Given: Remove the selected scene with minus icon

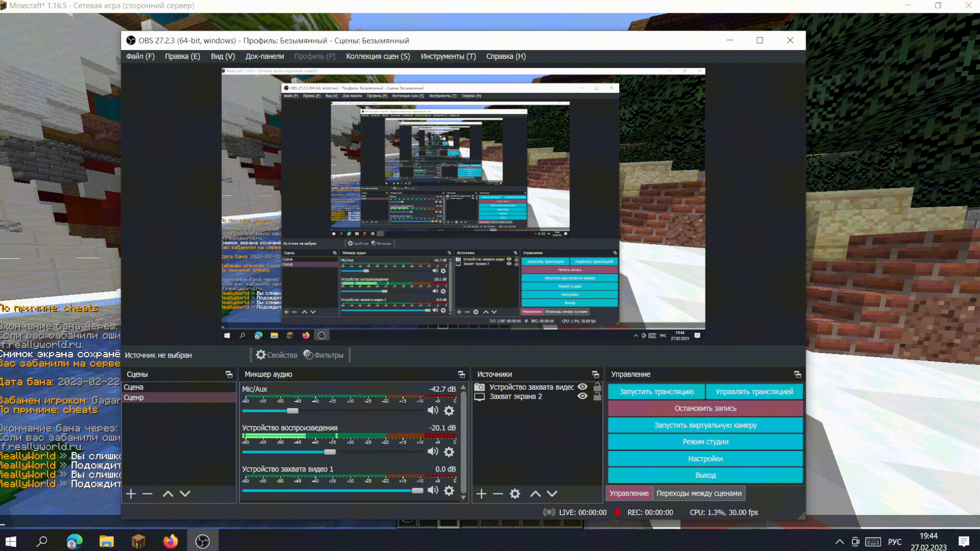Looking at the screenshot, I should [x=148, y=493].
